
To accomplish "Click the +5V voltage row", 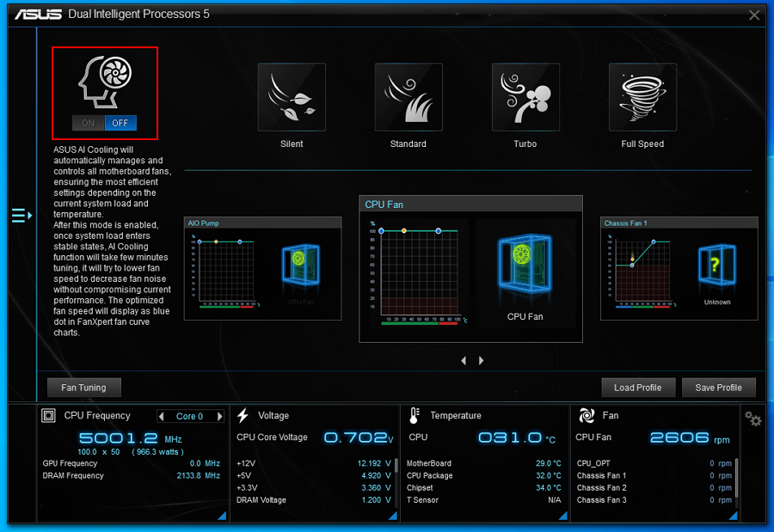I will 313,476.
